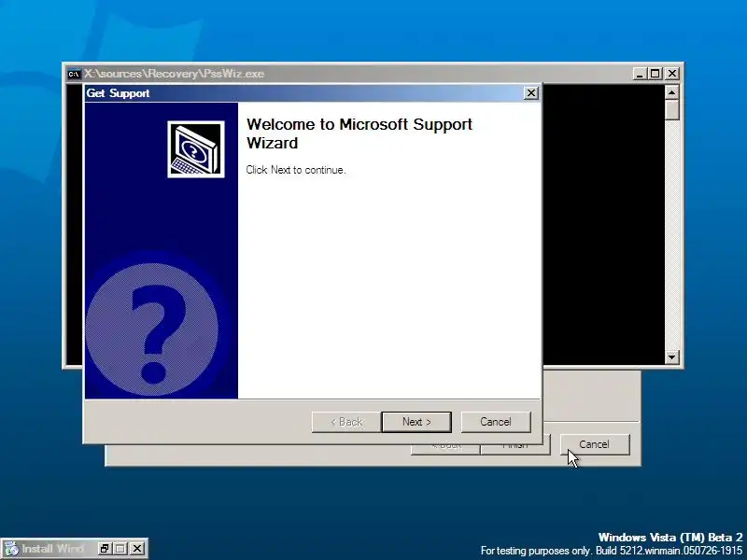Click the 'Welcome to Microsoft Support Wizard' heading
Image resolution: width=747 pixels, height=560 pixels.
pyautogui.click(x=359, y=133)
